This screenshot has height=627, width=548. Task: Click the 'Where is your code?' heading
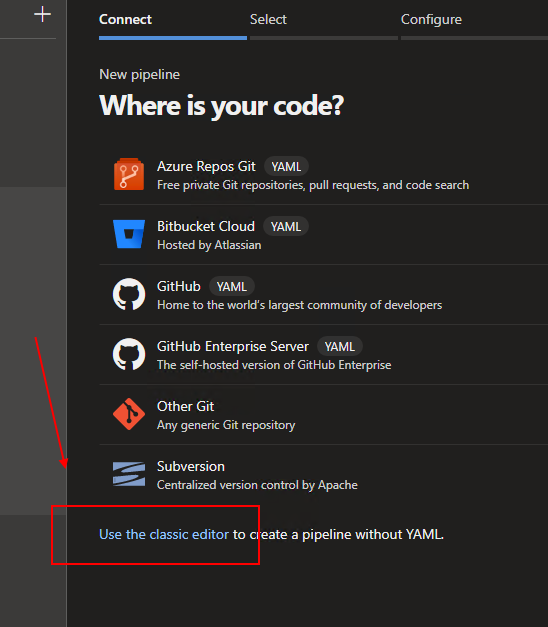coord(222,106)
